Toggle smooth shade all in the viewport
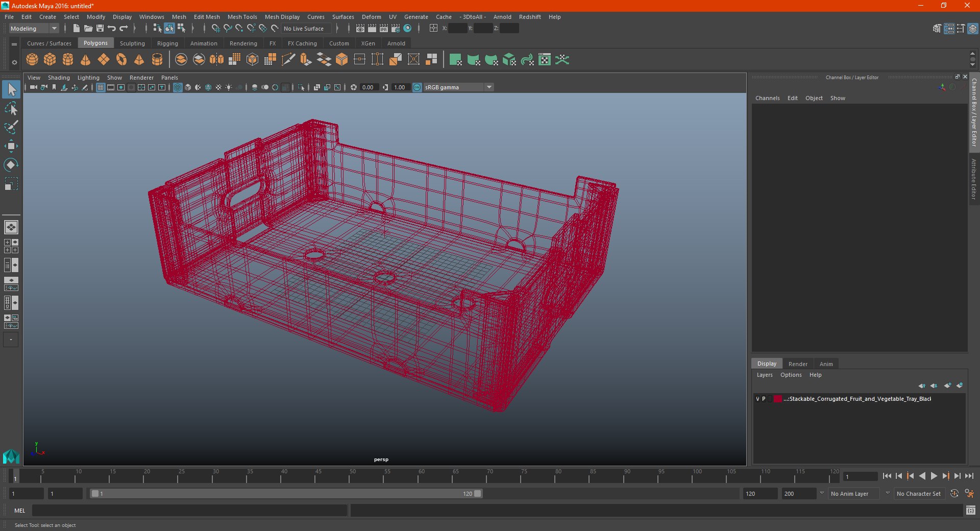Screen dimensions: 980x531 tap(188, 87)
